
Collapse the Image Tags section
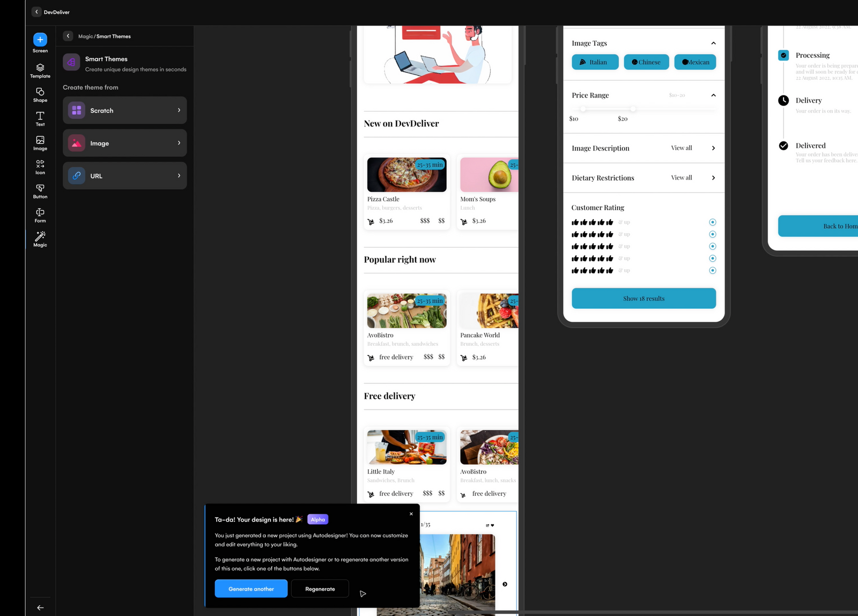(713, 43)
